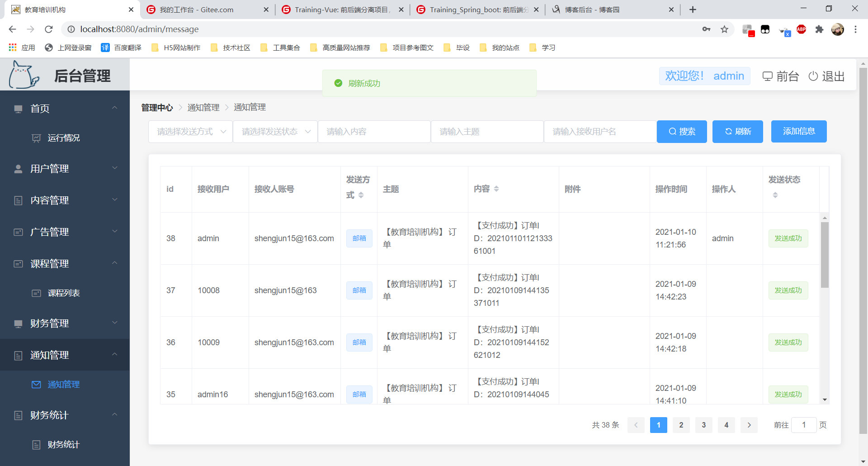Reload the page with browser refresh icon

[x=49, y=29]
